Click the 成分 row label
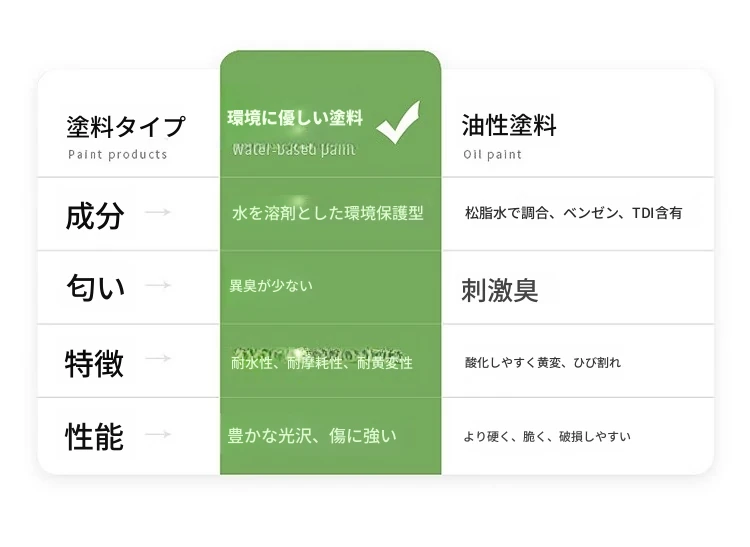750x547 pixels. [95, 215]
